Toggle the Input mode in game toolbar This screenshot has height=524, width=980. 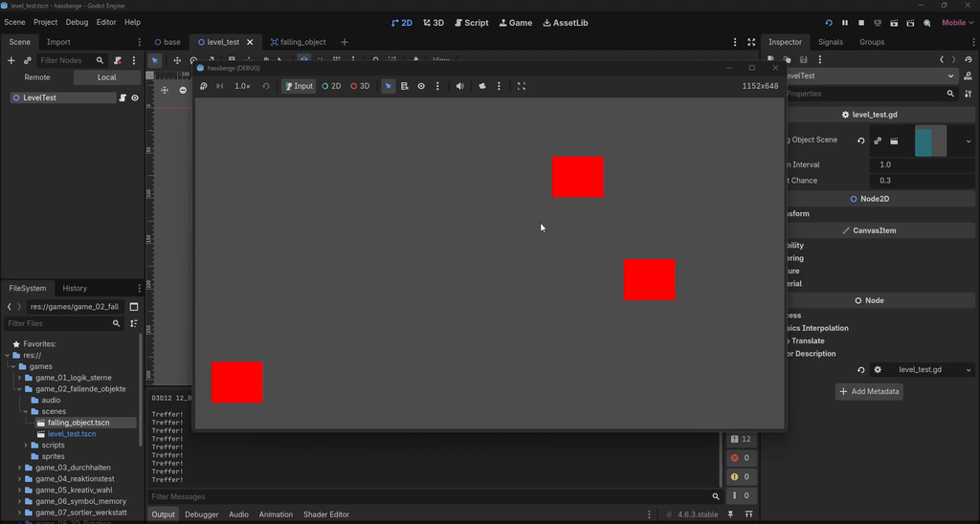click(299, 86)
